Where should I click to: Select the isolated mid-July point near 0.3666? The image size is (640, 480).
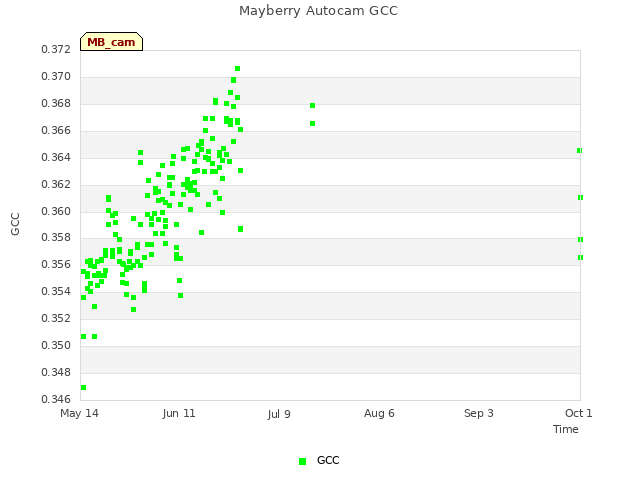pyautogui.click(x=313, y=124)
